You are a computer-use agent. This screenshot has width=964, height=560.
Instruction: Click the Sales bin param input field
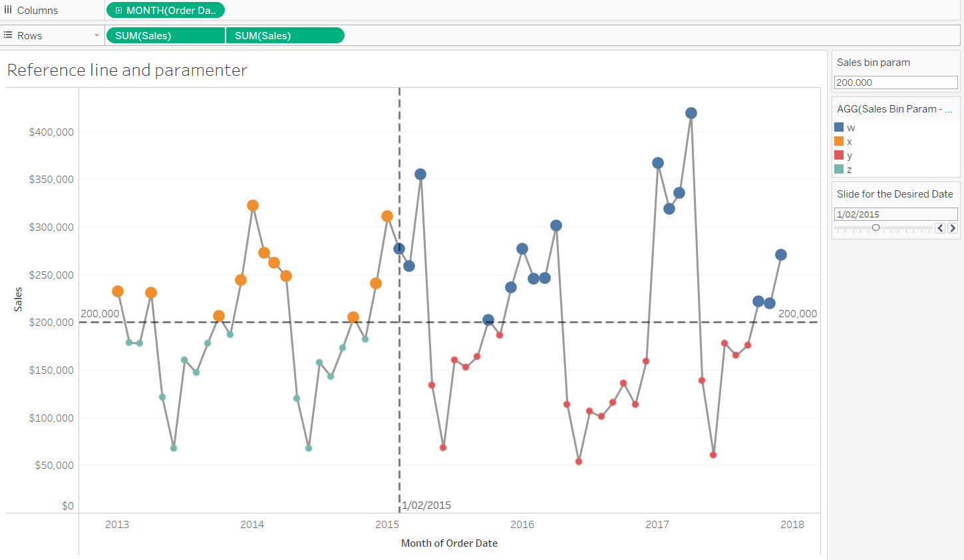pos(895,82)
